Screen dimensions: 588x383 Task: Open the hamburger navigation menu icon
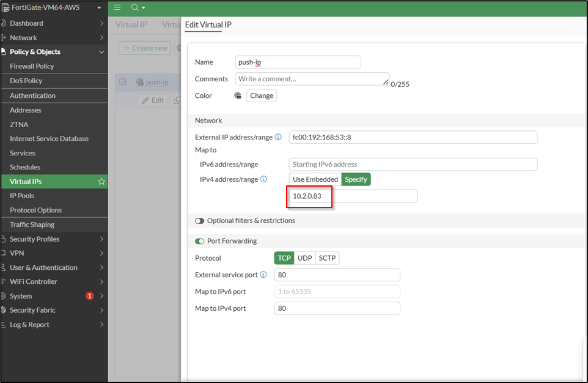click(x=117, y=8)
